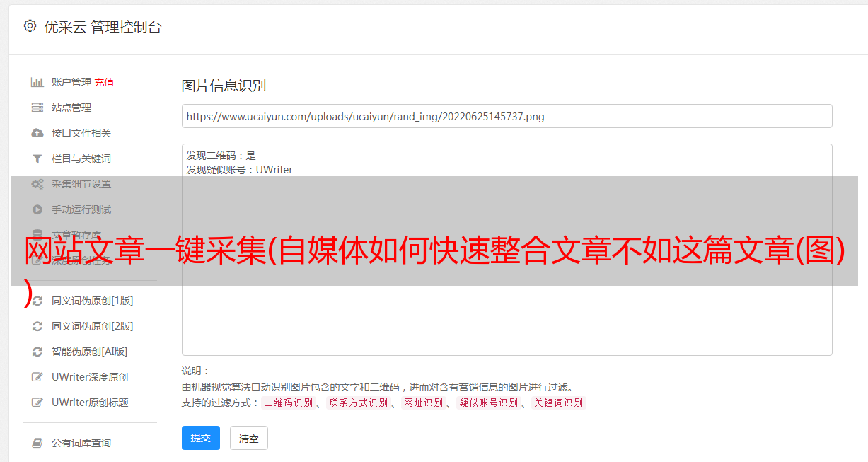Click the cloud upload icon for 接口文件相关

pyautogui.click(x=37, y=133)
